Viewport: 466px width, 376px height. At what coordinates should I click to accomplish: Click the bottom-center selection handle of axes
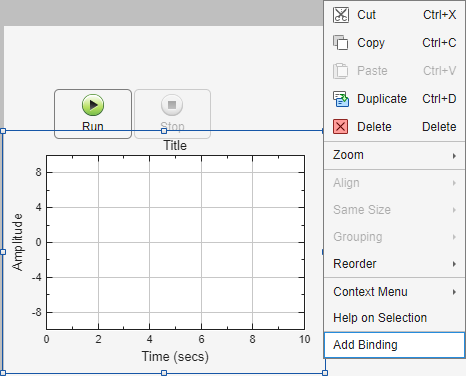[x=164, y=373]
